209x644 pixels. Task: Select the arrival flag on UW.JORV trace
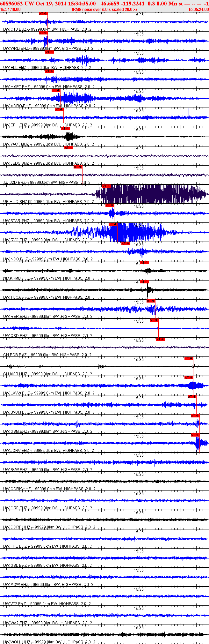coord(195,435)
